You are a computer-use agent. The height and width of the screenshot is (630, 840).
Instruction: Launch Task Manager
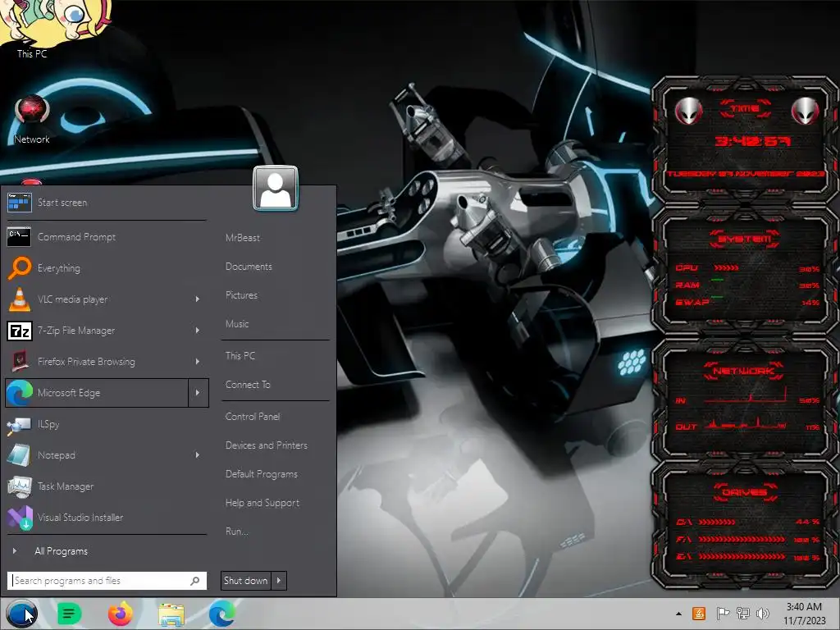(x=106, y=486)
